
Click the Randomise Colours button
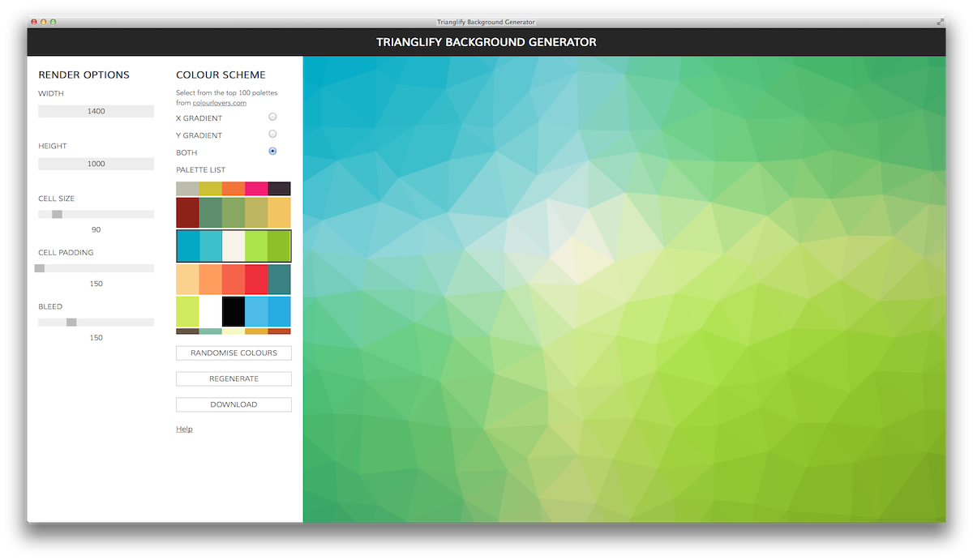234,353
